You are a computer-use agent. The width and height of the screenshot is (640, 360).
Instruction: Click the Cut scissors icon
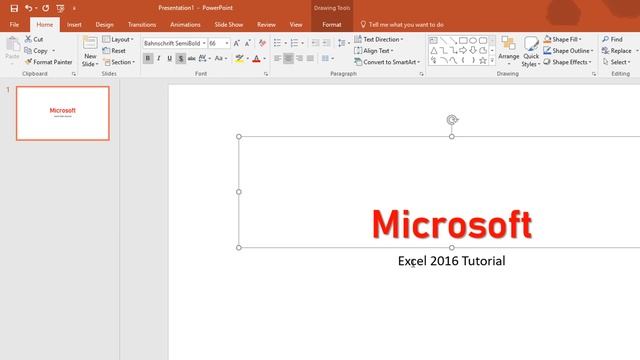coord(28,39)
